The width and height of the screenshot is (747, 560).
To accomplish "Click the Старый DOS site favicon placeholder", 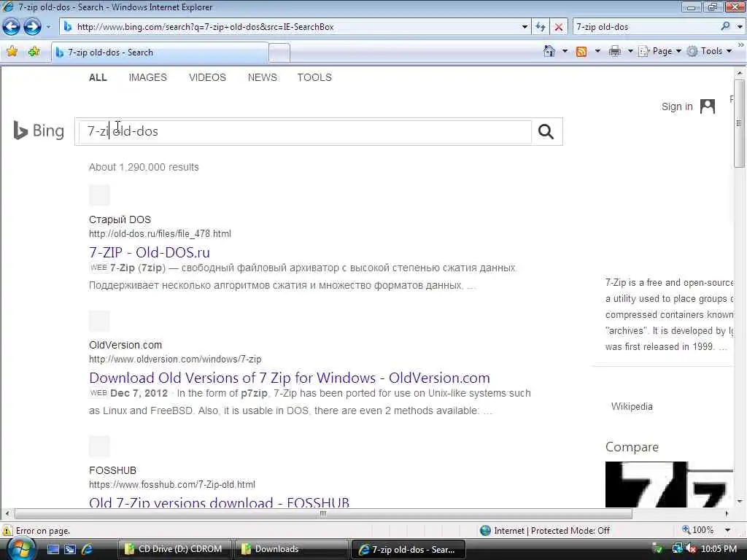I will [99, 195].
